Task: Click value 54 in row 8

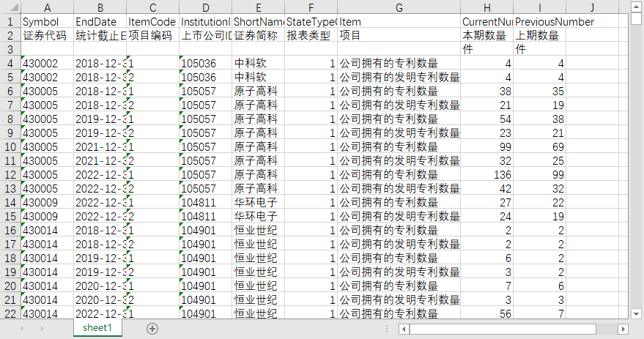Action: [x=486, y=119]
